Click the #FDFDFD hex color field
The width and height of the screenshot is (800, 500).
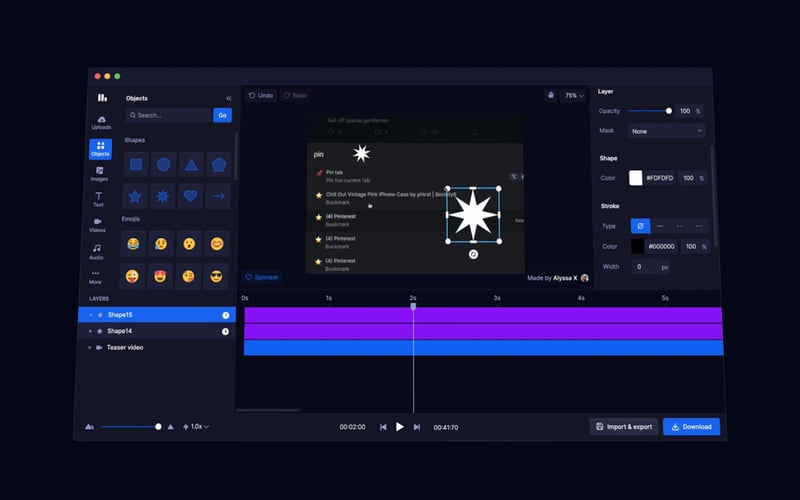[660, 178]
